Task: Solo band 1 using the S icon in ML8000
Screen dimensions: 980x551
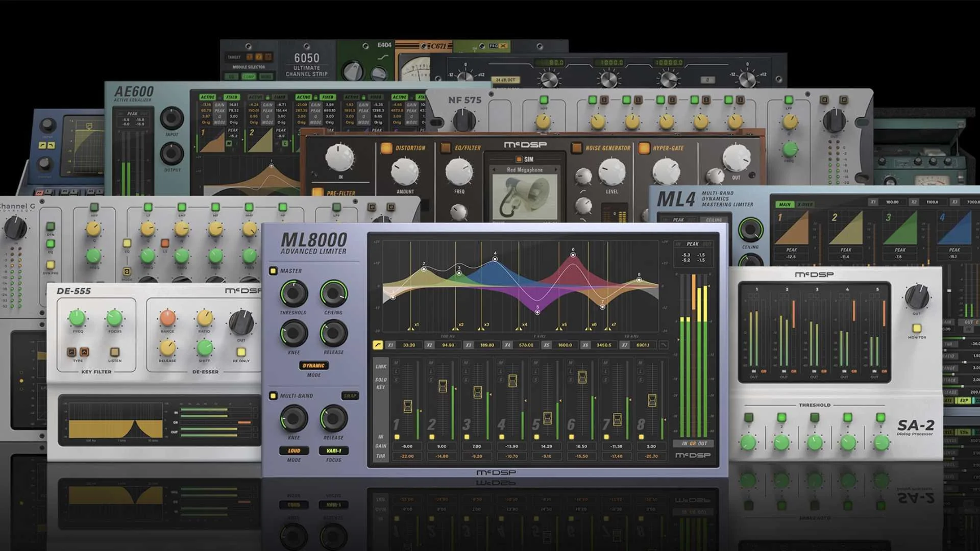Action: pos(396,379)
